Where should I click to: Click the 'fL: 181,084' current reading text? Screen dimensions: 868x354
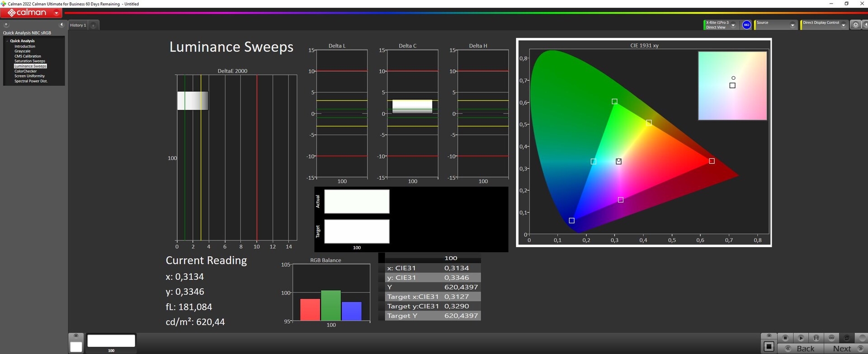coord(189,307)
